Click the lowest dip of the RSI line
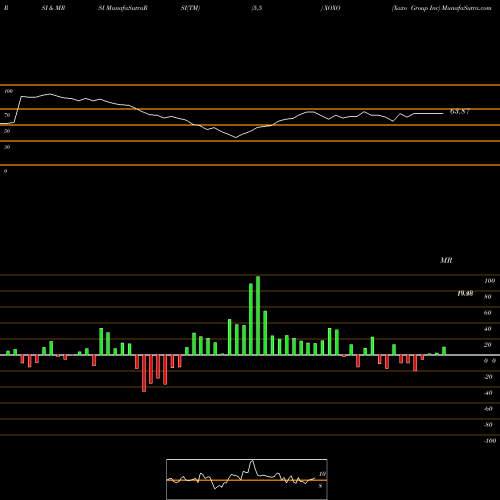The image size is (500, 500). point(236,137)
